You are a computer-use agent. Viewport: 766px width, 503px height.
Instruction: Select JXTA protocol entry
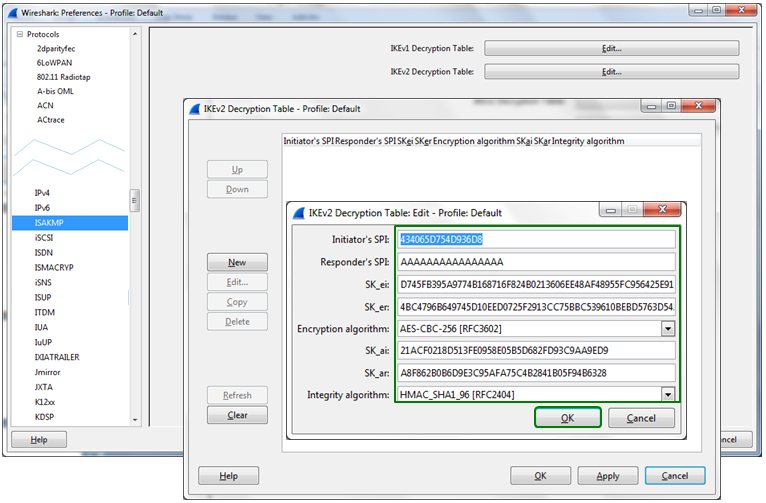pos(43,387)
